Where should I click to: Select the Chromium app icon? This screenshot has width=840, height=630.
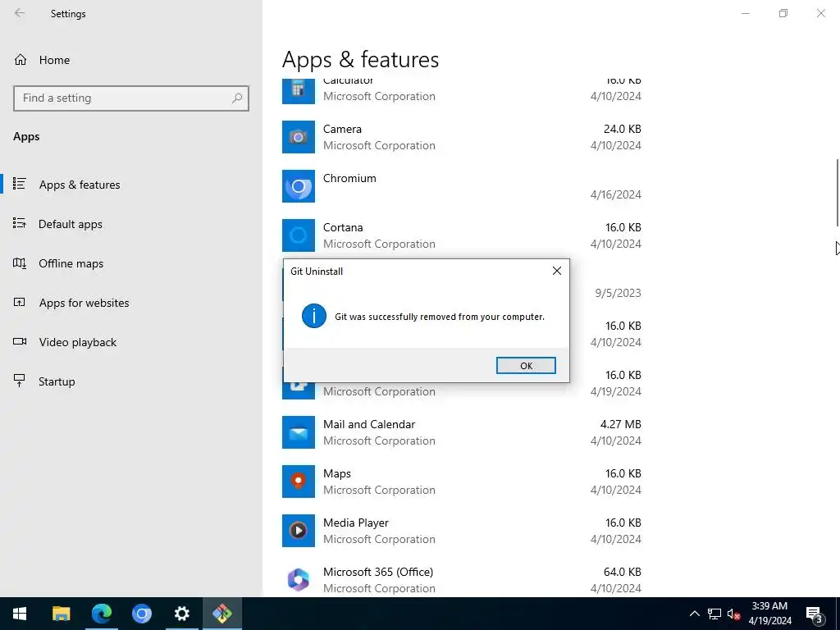pyautogui.click(x=299, y=186)
